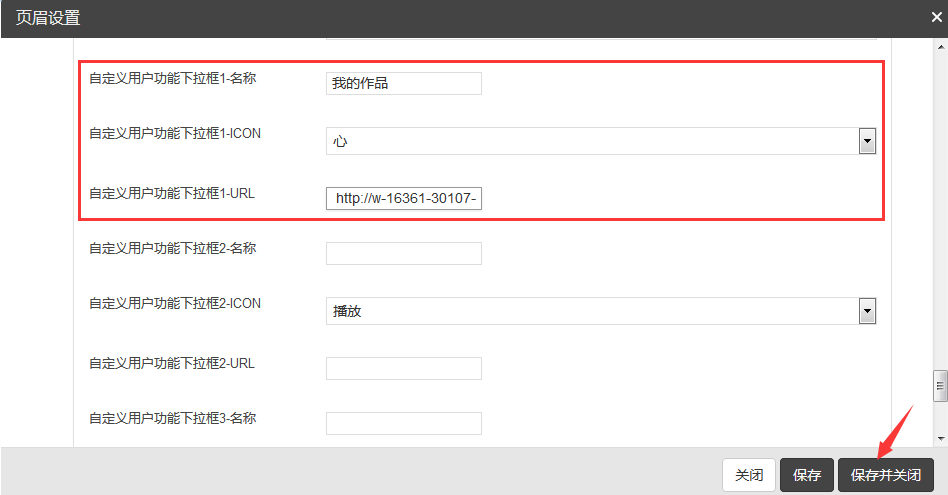Select the 下拉框1-ICON combo box showing 心
948x495 pixels.
[x=601, y=141]
